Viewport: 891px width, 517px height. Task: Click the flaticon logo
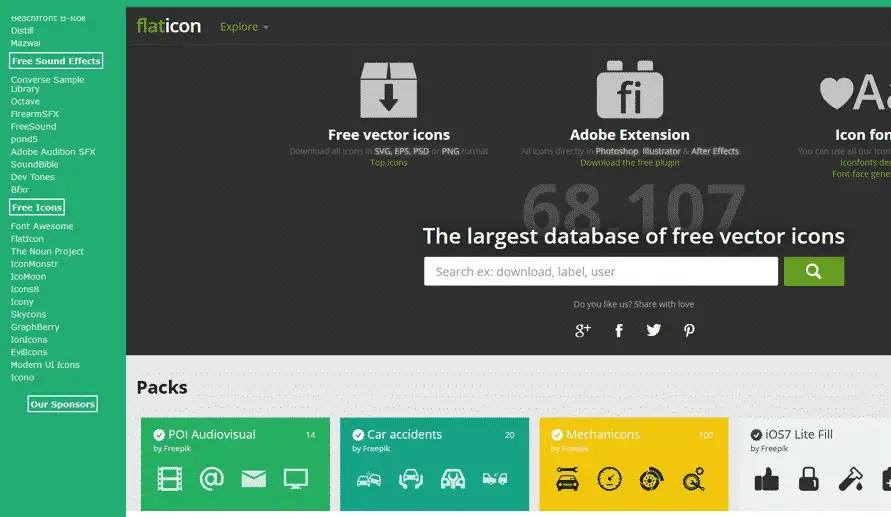(169, 26)
